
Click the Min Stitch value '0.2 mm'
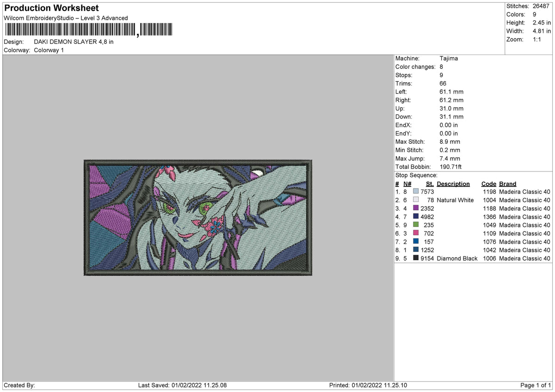tap(450, 150)
